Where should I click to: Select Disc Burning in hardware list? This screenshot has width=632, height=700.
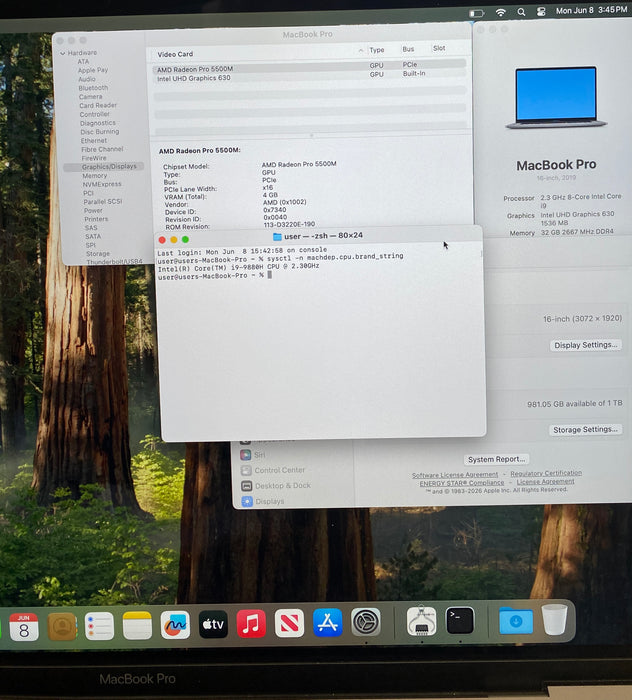click(x=100, y=132)
